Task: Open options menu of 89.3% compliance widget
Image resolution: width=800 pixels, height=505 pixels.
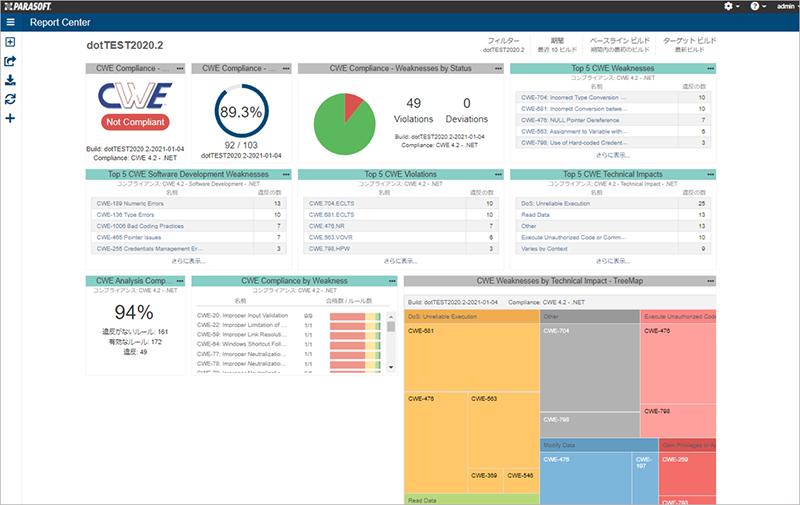Action: [286, 68]
